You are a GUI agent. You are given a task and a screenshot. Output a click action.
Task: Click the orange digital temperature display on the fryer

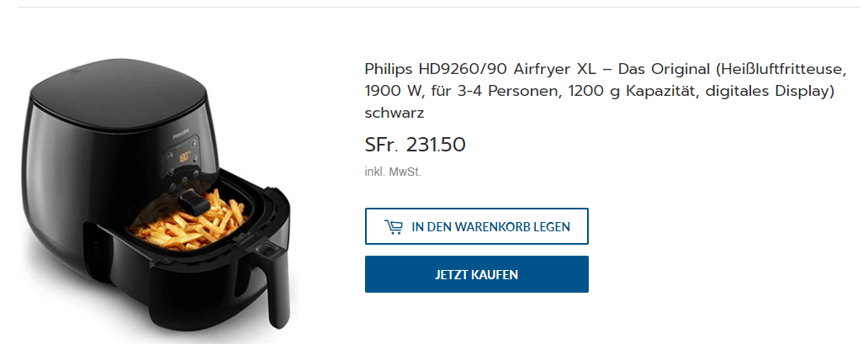coord(184,156)
